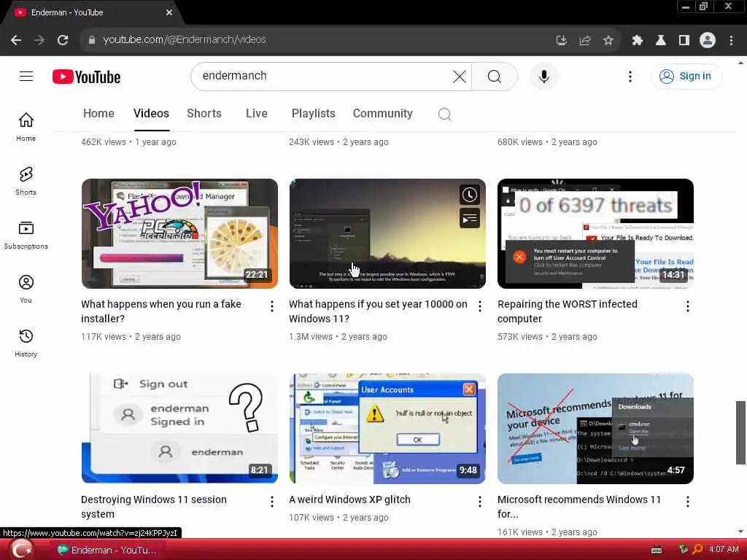Open You in the left sidebar
Image resolution: width=747 pixels, height=560 pixels.
(26, 289)
